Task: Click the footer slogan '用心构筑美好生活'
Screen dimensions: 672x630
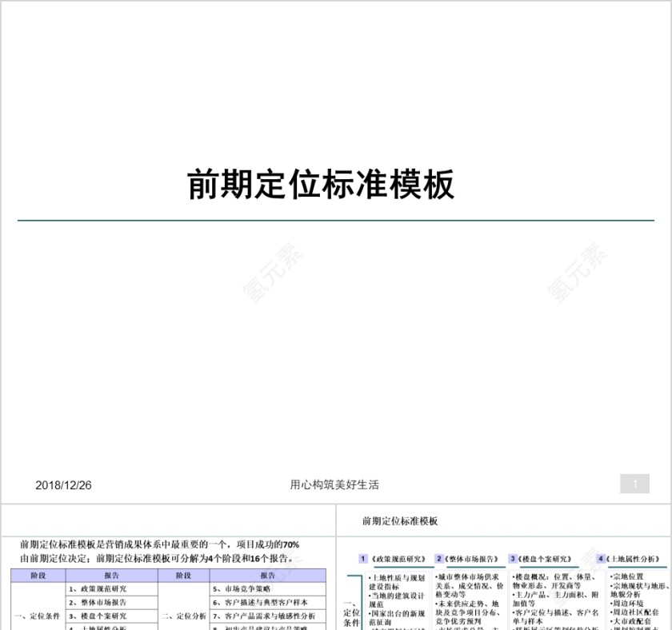Action: click(334, 484)
